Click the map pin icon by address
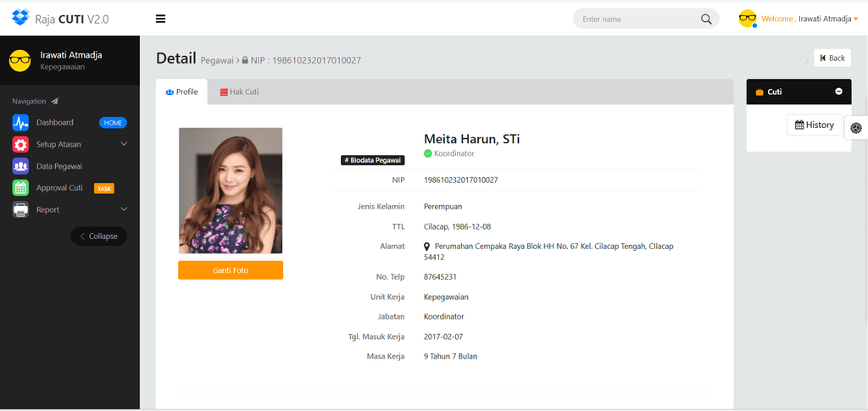Screen dimensions: 868x411 click(427, 247)
